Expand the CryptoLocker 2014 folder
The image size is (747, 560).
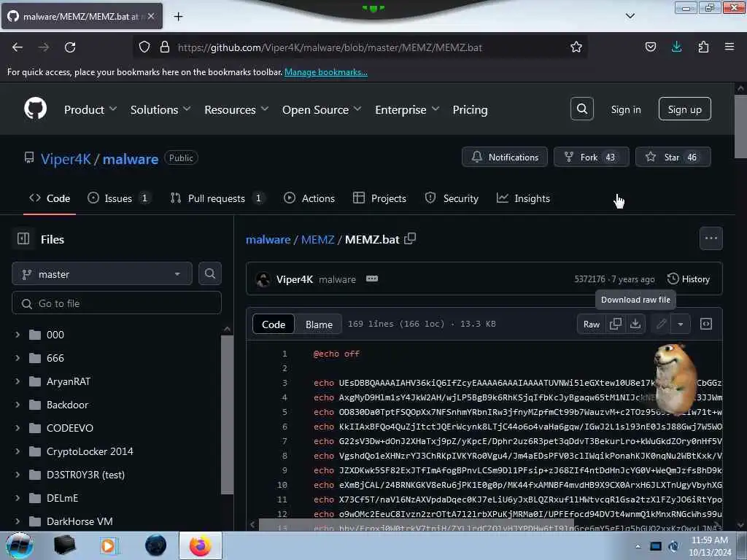click(x=18, y=451)
